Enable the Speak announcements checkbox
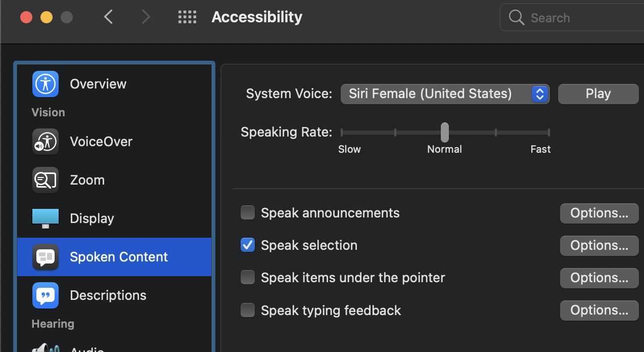644x352 pixels. pos(248,213)
